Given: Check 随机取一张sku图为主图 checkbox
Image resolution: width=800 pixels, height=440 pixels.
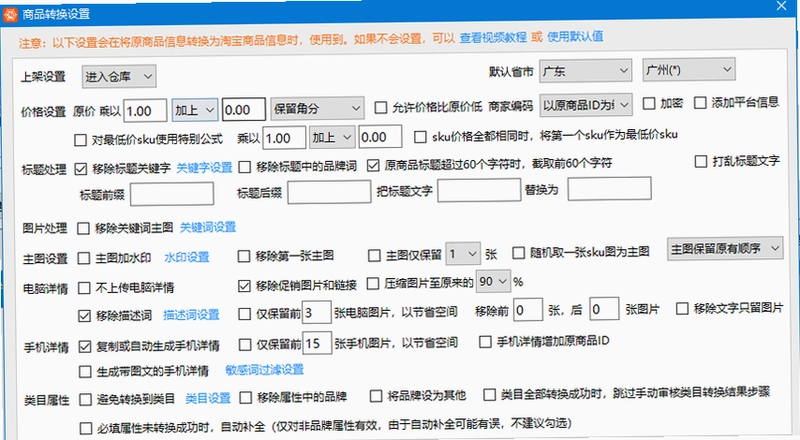Looking at the screenshot, I should (518, 253).
